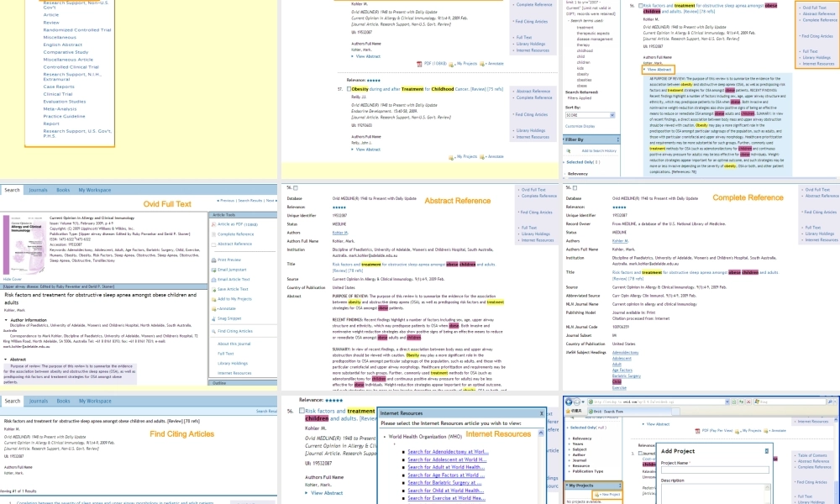Open the Search for Adenoidectomy at WHO link
This screenshot has height=504, width=840.
(x=448, y=452)
